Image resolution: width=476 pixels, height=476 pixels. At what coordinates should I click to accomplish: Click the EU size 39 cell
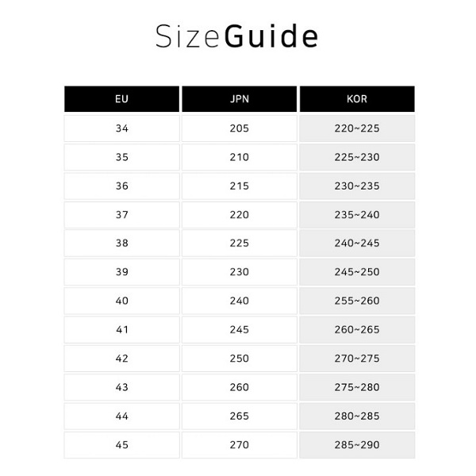[121, 272]
